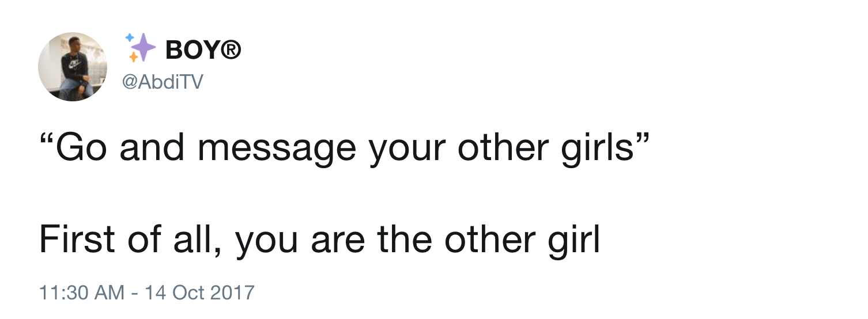Click the 11:30 AM timestamp

coord(81,292)
